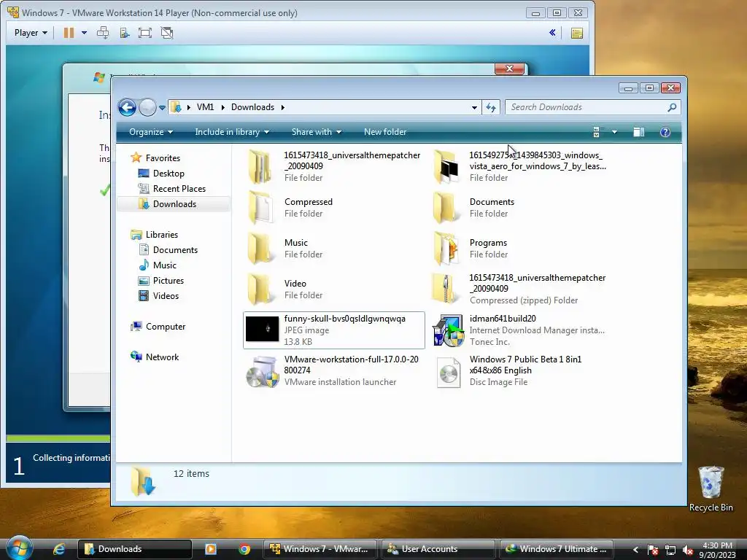Select VM1 in the address breadcrumb

coord(205,107)
